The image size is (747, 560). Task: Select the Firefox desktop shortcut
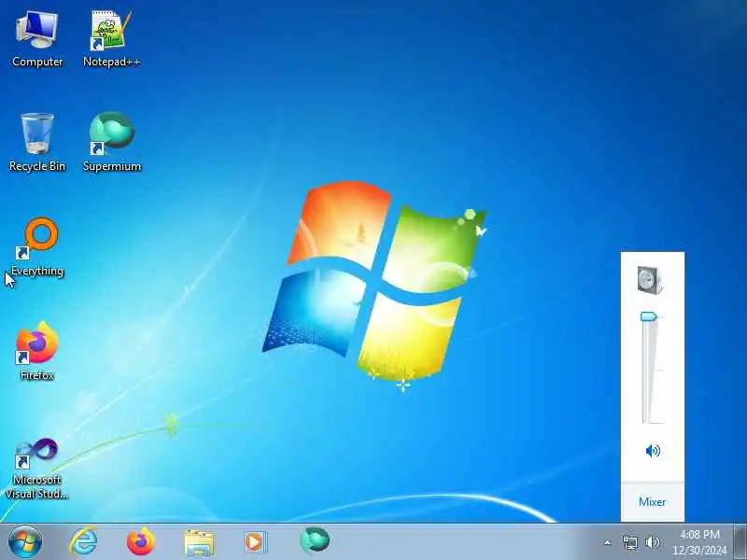(x=37, y=351)
